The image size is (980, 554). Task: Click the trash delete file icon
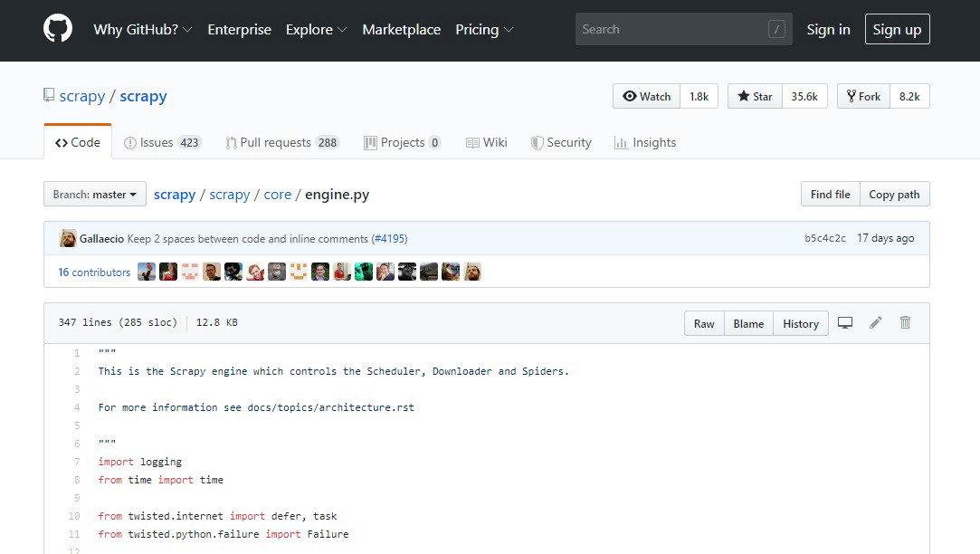905,322
